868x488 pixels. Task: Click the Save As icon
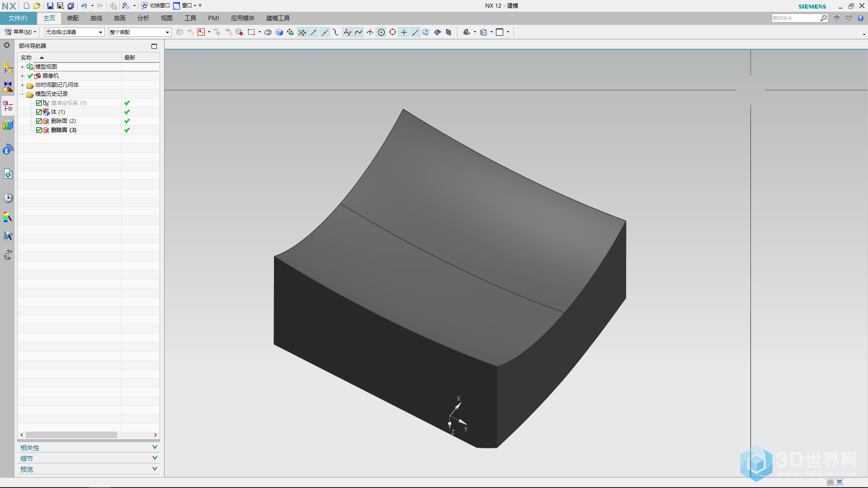pyautogui.click(x=60, y=6)
